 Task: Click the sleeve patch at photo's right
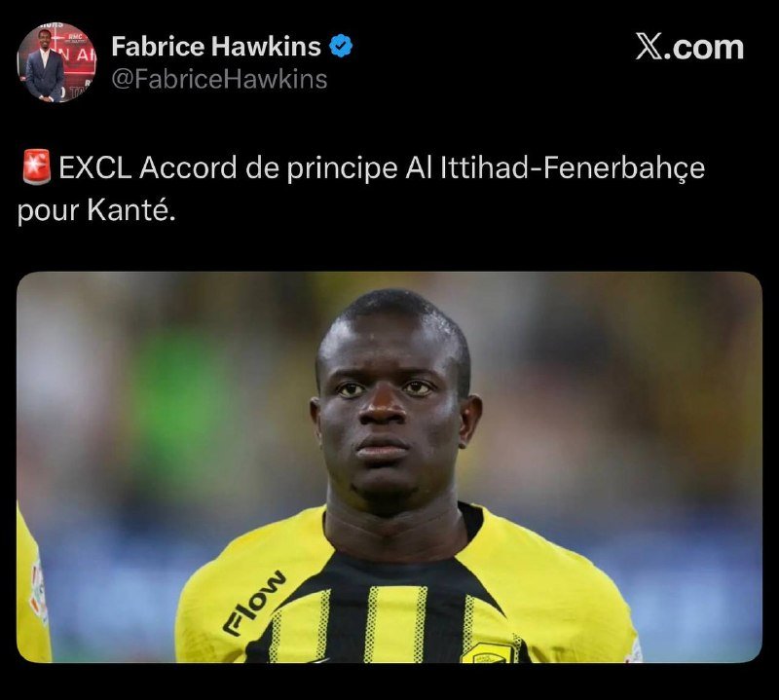click(x=634, y=651)
